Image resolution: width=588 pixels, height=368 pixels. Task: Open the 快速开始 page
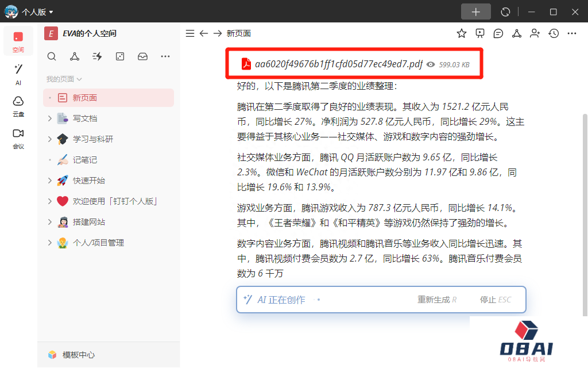[x=89, y=181]
